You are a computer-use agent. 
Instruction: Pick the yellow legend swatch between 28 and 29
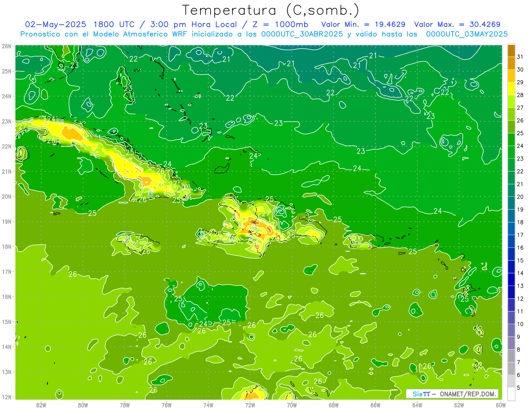point(512,89)
